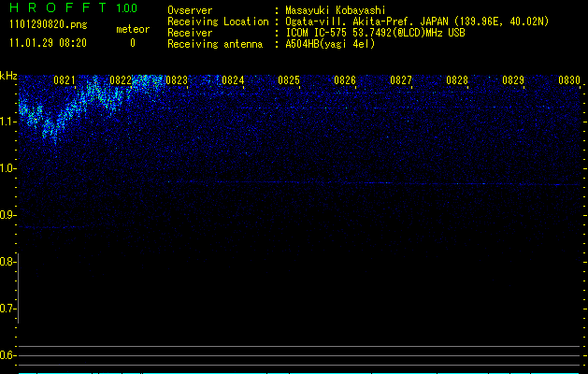Click the 0.8 kHz axis label
The height and width of the screenshot is (374, 588).
[x=7, y=262]
